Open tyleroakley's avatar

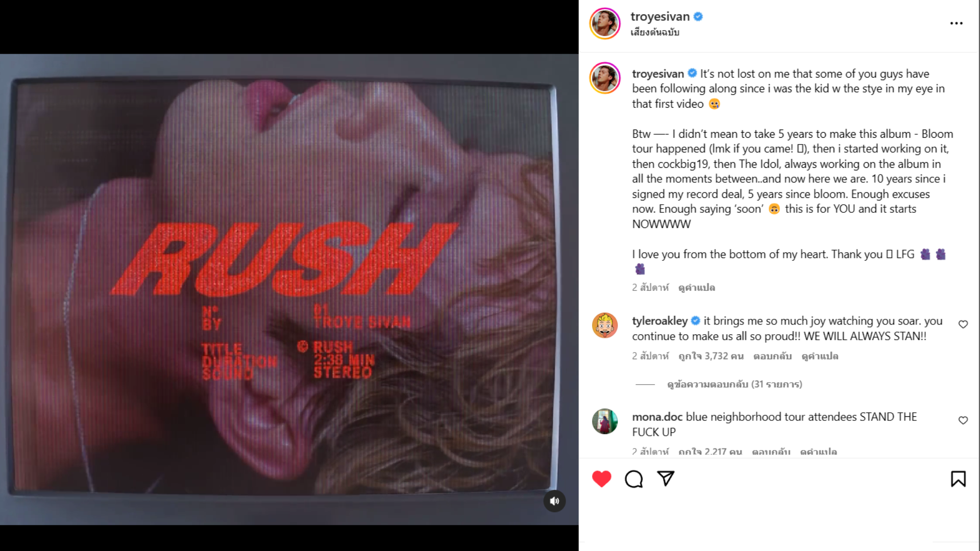tap(605, 325)
